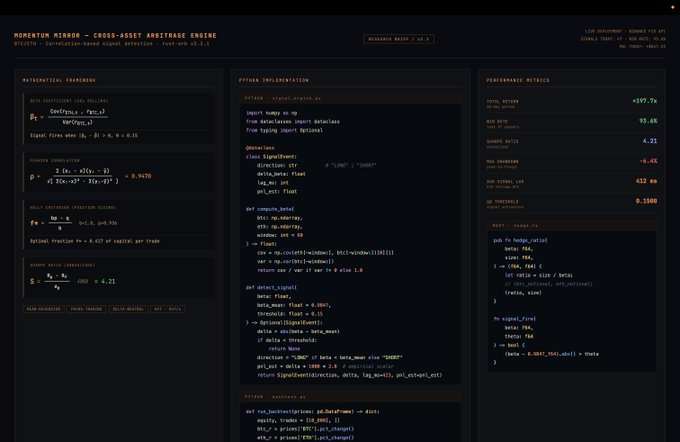Click the Total Return value +197.7x
This screenshot has height=442, width=680.
tap(644, 101)
